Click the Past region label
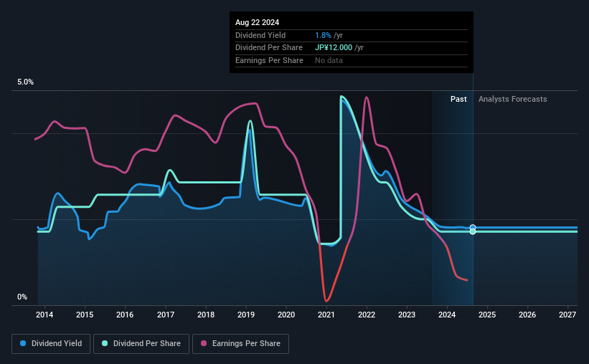The height and width of the screenshot is (364, 589). tap(458, 99)
